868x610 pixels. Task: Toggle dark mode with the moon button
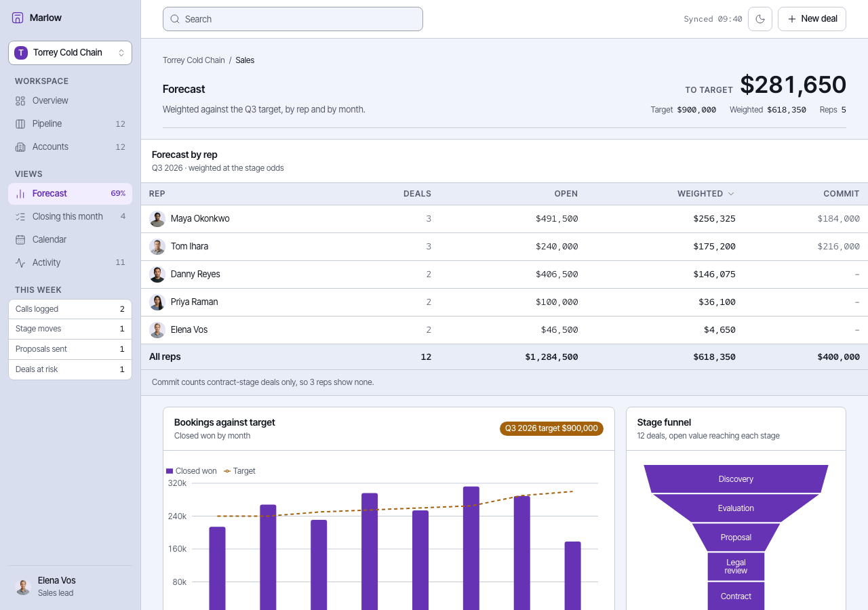pos(760,19)
